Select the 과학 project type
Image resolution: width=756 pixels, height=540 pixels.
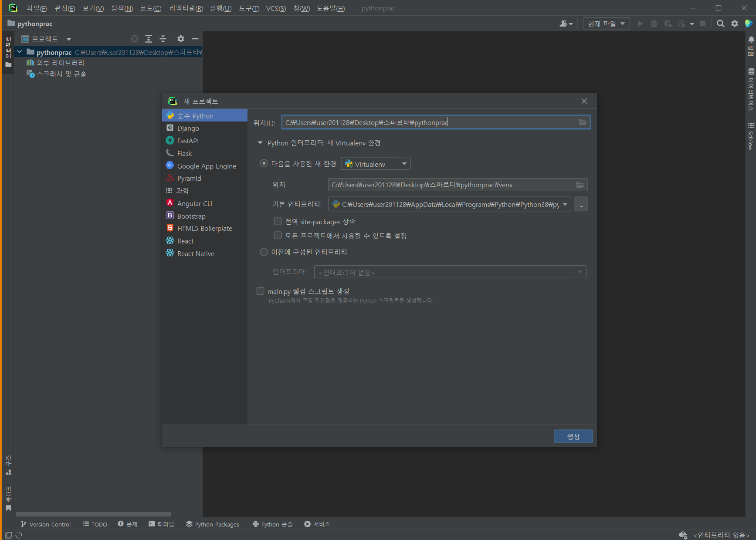[x=204, y=190]
